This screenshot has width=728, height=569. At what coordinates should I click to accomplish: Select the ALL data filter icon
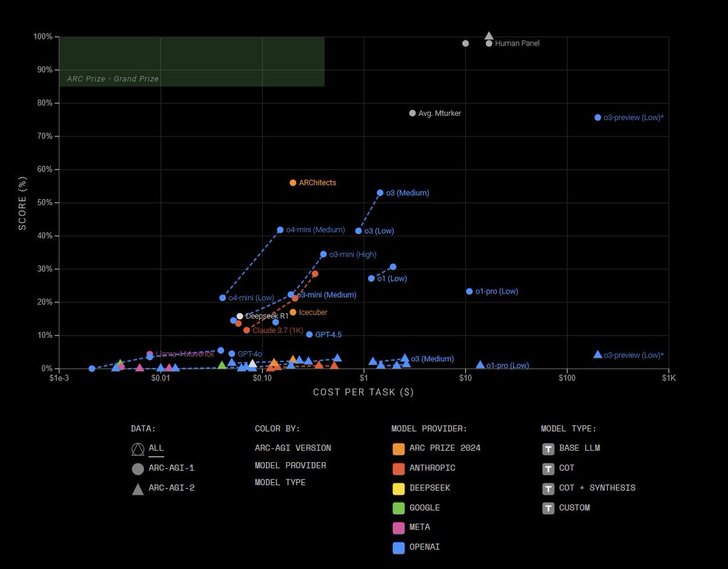(138, 449)
